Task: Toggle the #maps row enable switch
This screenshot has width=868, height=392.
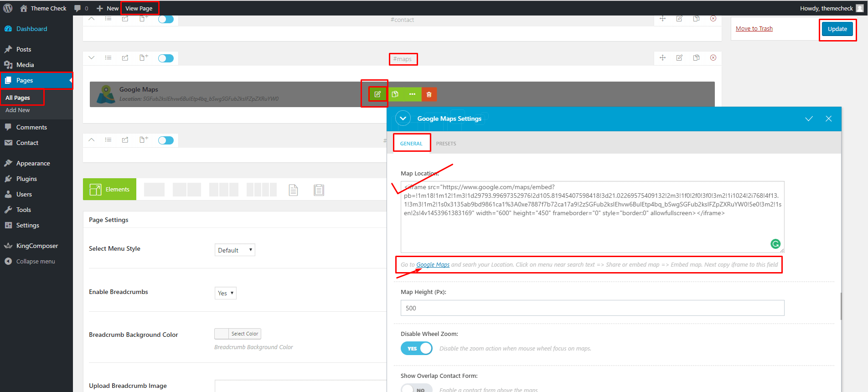Action: (x=166, y=58)
